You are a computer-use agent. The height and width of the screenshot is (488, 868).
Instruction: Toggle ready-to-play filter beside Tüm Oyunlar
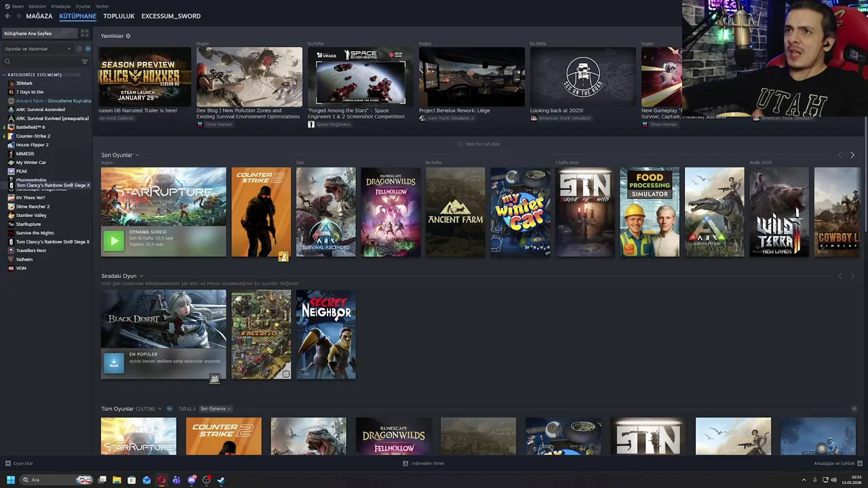tap(170, 409)
